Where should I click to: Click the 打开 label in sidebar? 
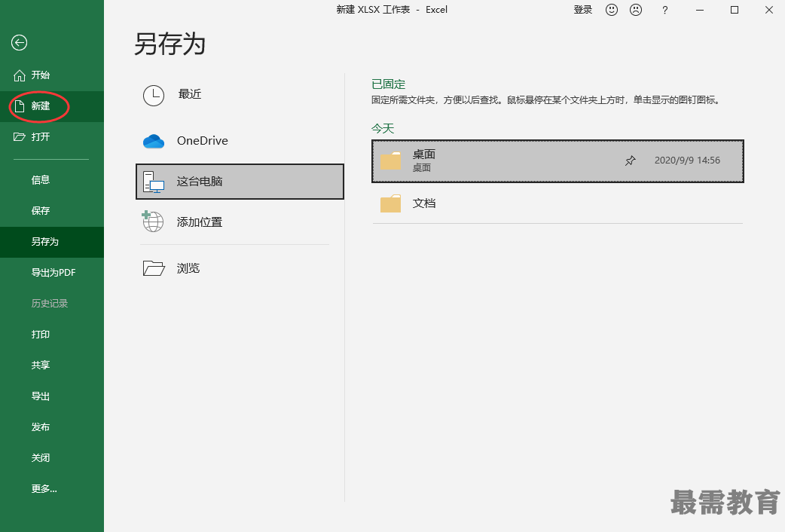41,136
